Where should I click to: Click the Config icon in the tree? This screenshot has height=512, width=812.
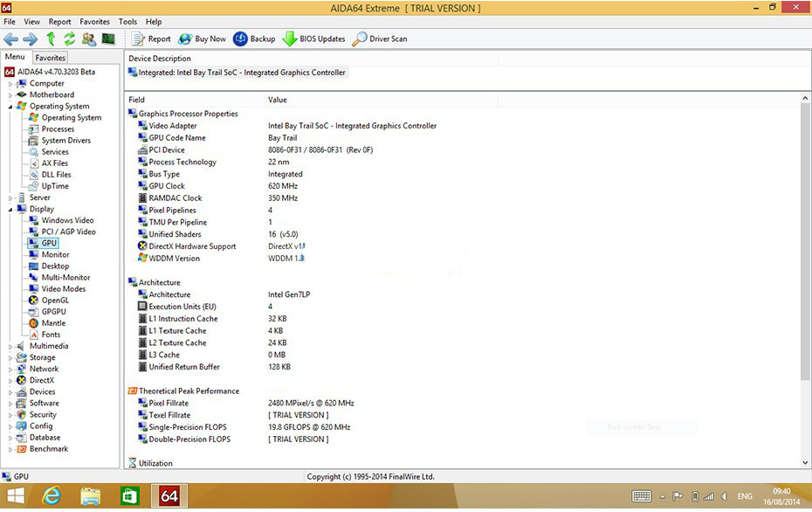pyautogui.click(x=21, y=426)
